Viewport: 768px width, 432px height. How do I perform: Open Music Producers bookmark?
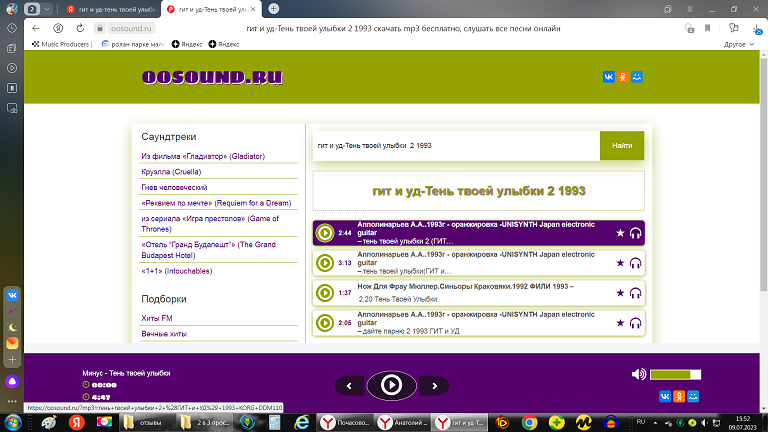[62, 44]
